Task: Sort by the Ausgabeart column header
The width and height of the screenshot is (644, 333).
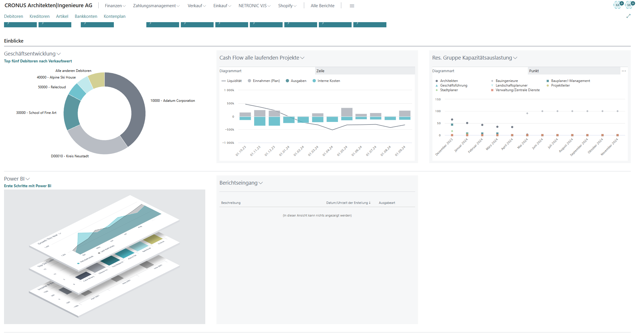Action: 387,203
